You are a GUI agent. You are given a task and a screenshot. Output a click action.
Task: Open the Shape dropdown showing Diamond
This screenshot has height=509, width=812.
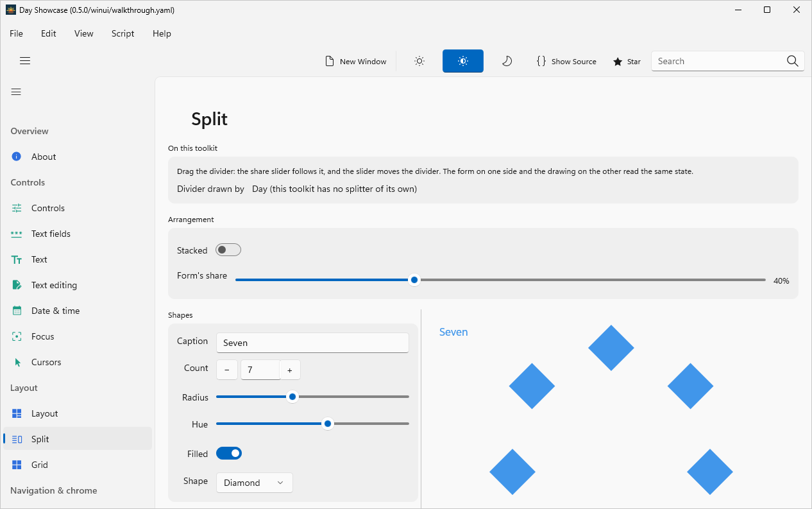[x=255, y=483]
